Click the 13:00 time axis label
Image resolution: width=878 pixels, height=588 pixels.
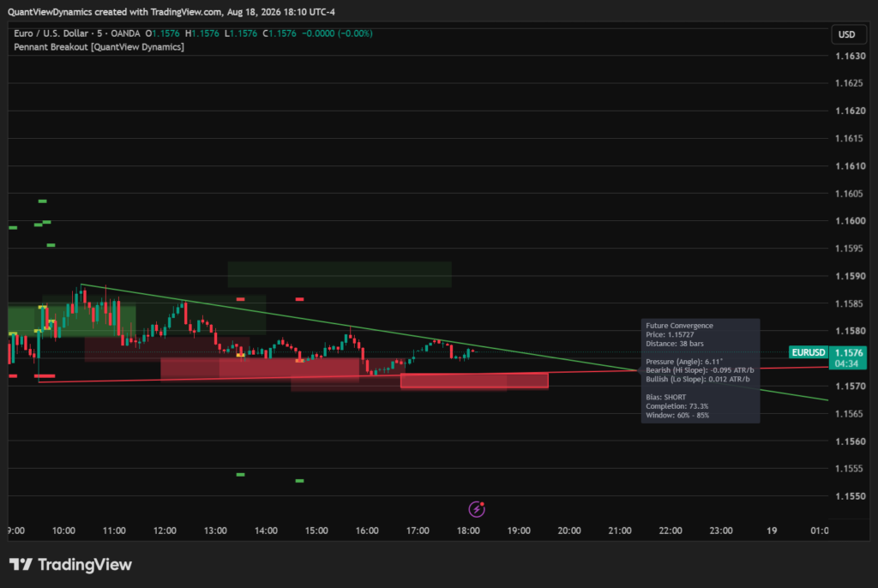pos(215,531)
